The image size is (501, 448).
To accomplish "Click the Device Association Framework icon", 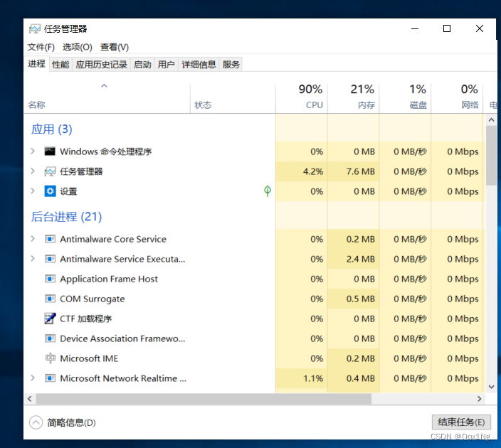I will 50,338.
